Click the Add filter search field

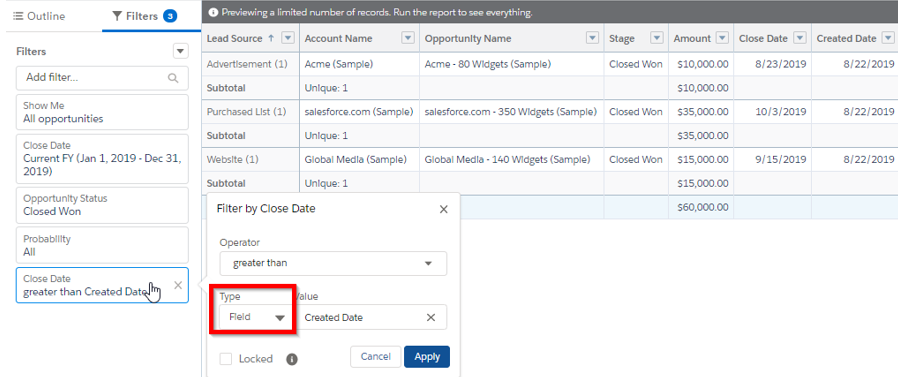[102, 78]
